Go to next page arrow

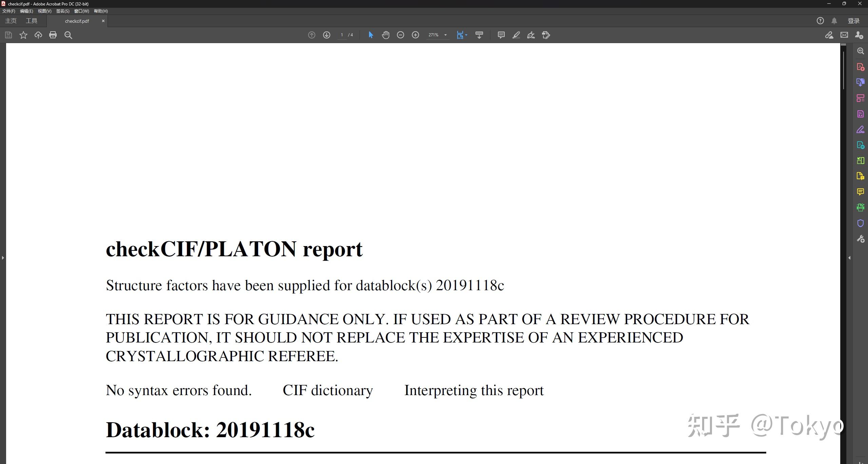pyautogui.click(x=326, y=35)
